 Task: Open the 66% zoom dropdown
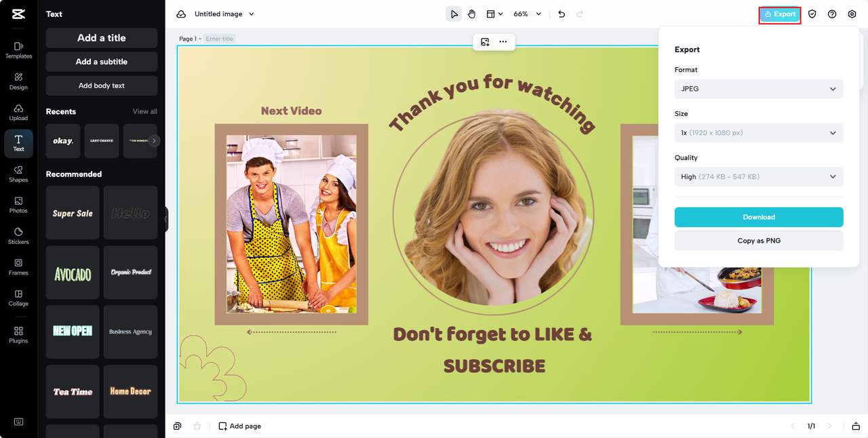528,14
